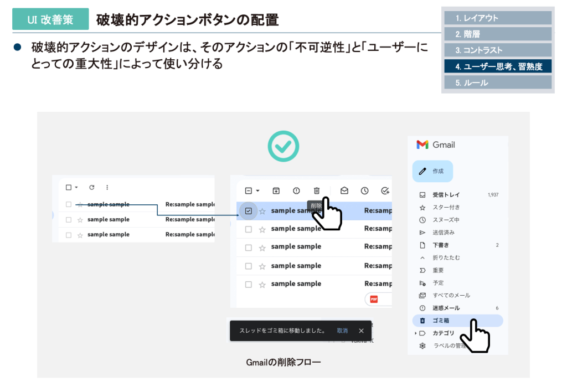Click the 取消 undo link in the snackbar
Viewport: 567px width, 392px height.
click(x=342, y=331)
